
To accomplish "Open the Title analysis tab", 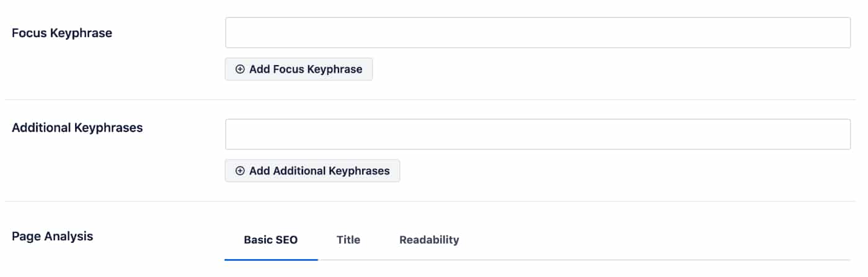I will tap(348, 240).
